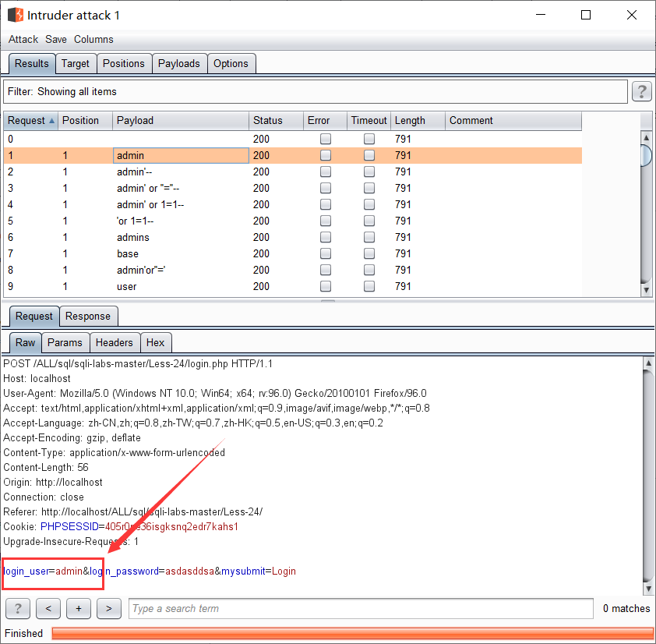Click the search help question mark button
This screenshot has width=656, height=644.
tap(18, 608)
